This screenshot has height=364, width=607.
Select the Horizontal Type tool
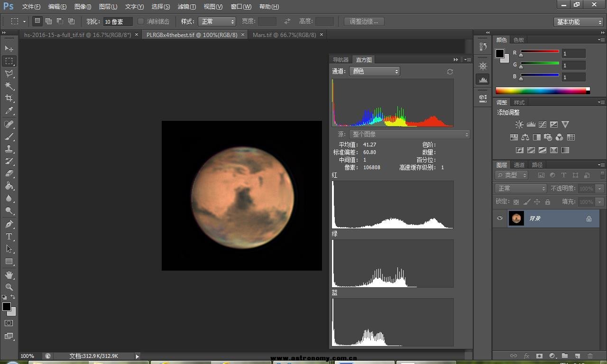point(9,237)
